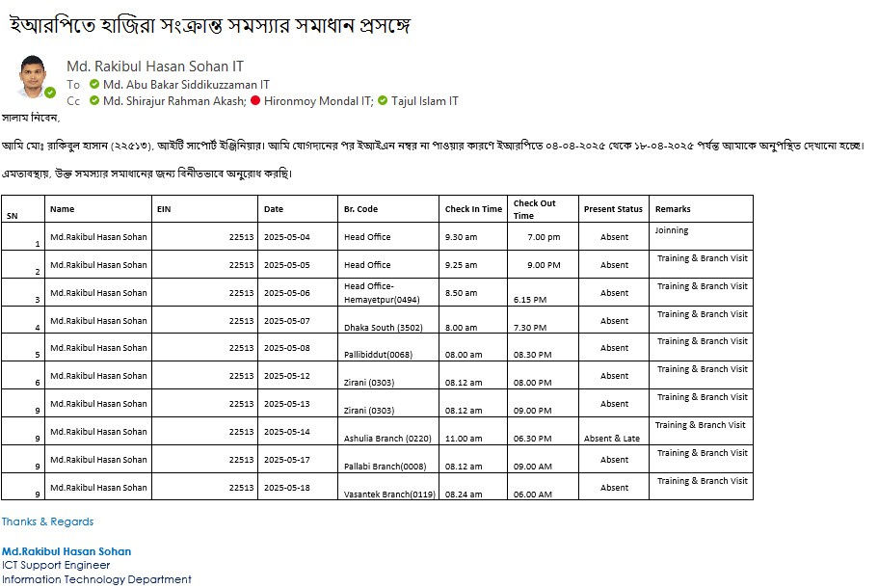Click Bengali greeting line 'সালাম নিবেন'
Image resolution: width=878 pixels, height=588 pixels.
31,118
